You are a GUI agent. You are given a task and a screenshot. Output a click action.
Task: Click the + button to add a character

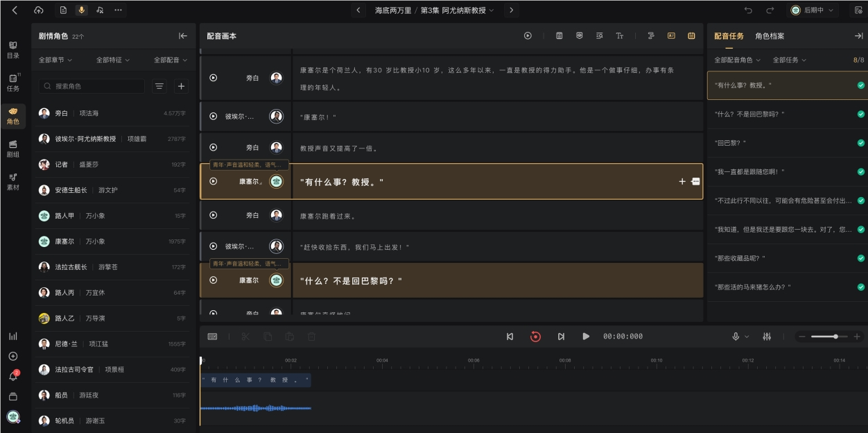click(180, 87)
